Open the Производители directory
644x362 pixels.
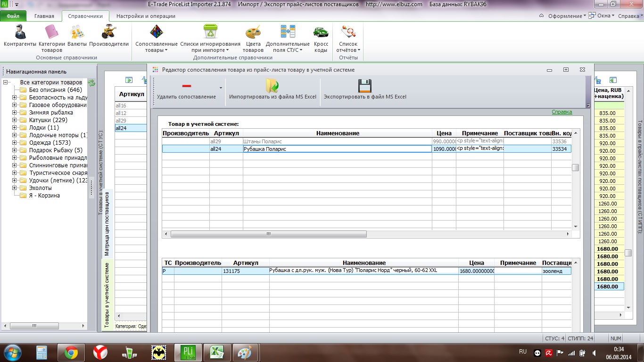point(109,36)
